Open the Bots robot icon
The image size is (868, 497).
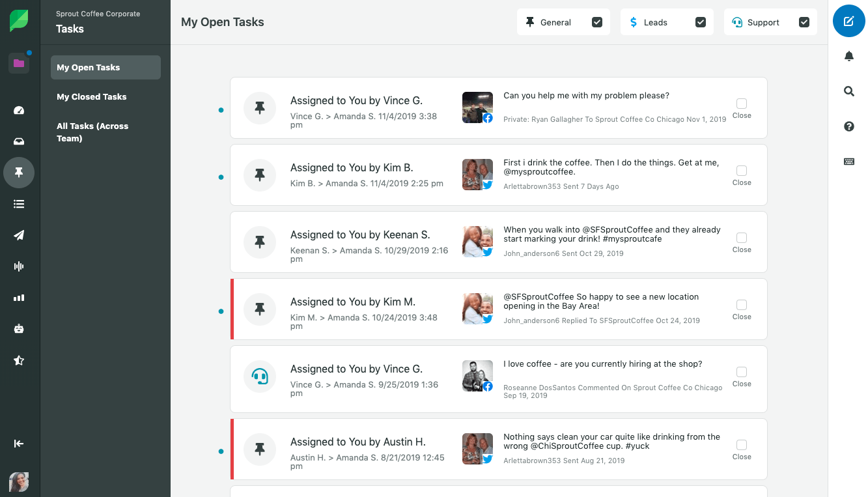tap(19, 329)
